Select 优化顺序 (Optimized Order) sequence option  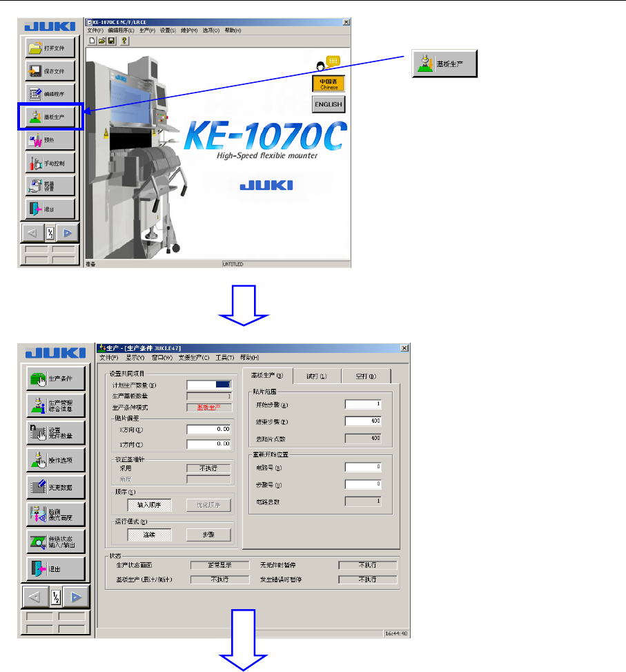[208, 505]
